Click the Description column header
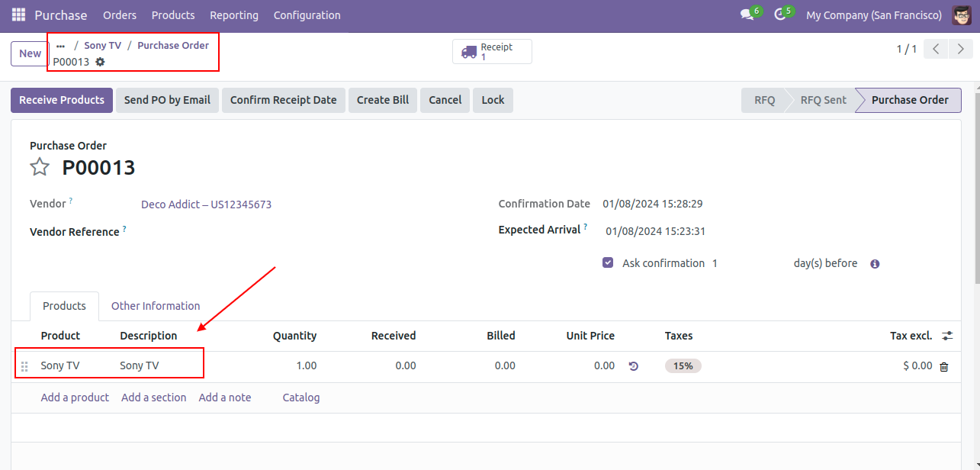This screenshot has width=980, height=470. [x=149, y=336]
